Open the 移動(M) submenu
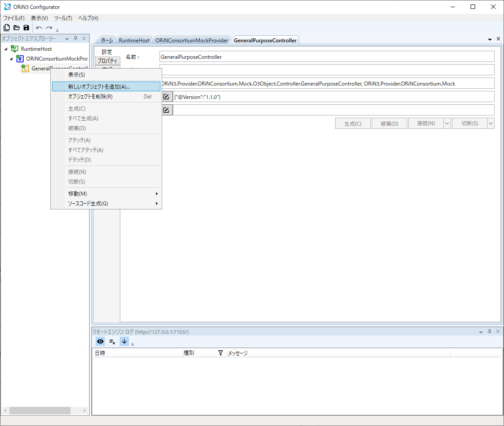504x426 pixels. pos(106,193)
